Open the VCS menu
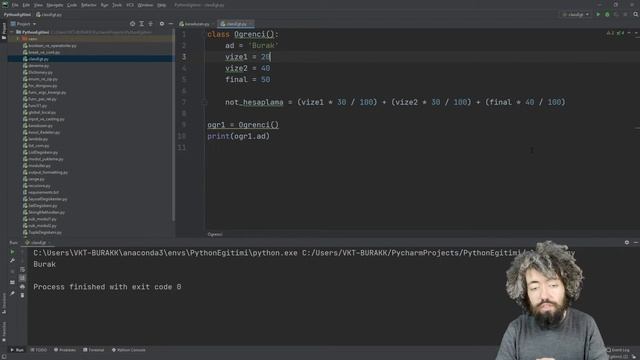The width and height of the screenshot is (640, 360). (130, 5)
